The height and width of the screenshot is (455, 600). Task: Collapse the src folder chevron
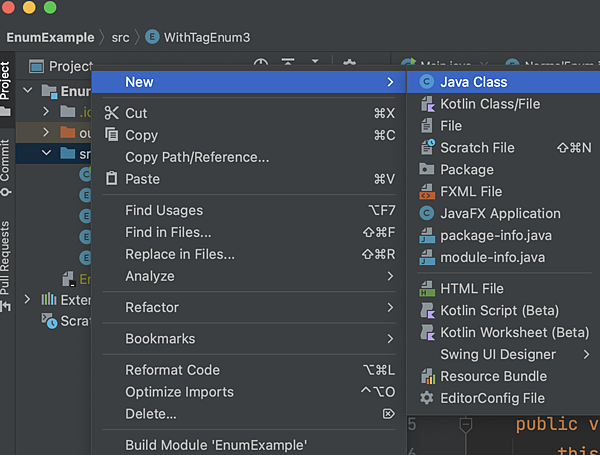(x=46, y=153)
